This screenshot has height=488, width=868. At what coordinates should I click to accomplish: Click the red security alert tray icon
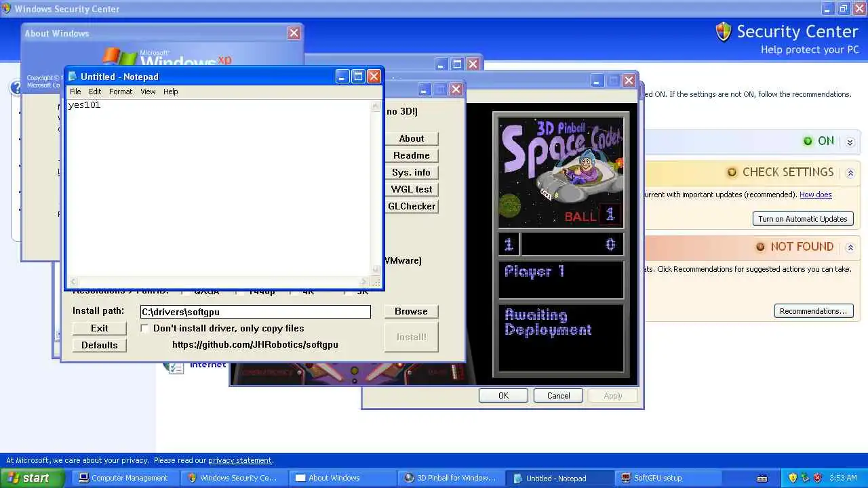pyautogui.click(x=817, y=478)
